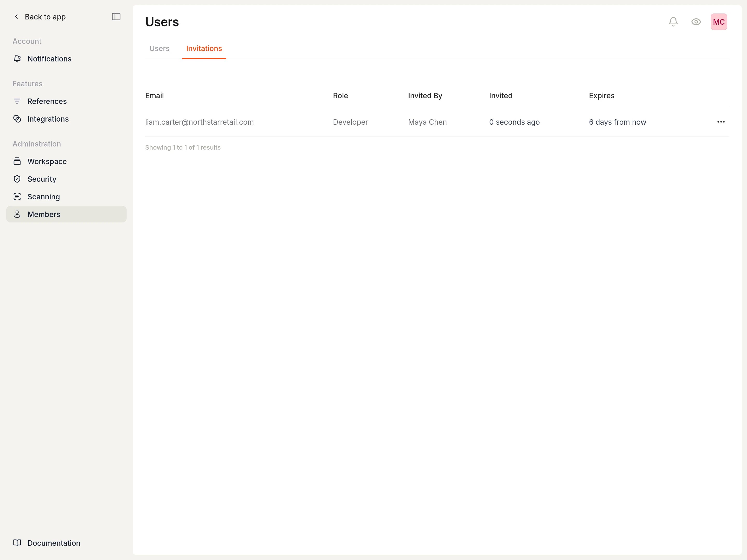This screenshot has width=747, height=560.
Task: Click the Scanning icon in sidebar
Action: pyautogui.click(x=17, y=197)
